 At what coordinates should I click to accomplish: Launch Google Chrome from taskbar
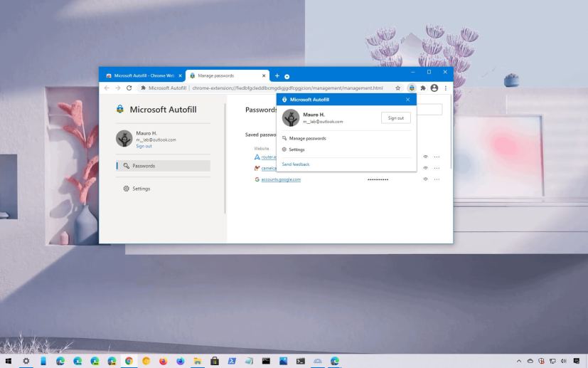point(129,361)
